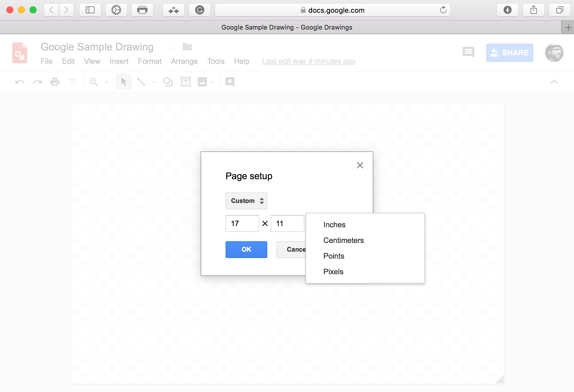Edit the page width value field
This screenshot has width=574, height=392.
pyautogui.click(x=242, y=224)
